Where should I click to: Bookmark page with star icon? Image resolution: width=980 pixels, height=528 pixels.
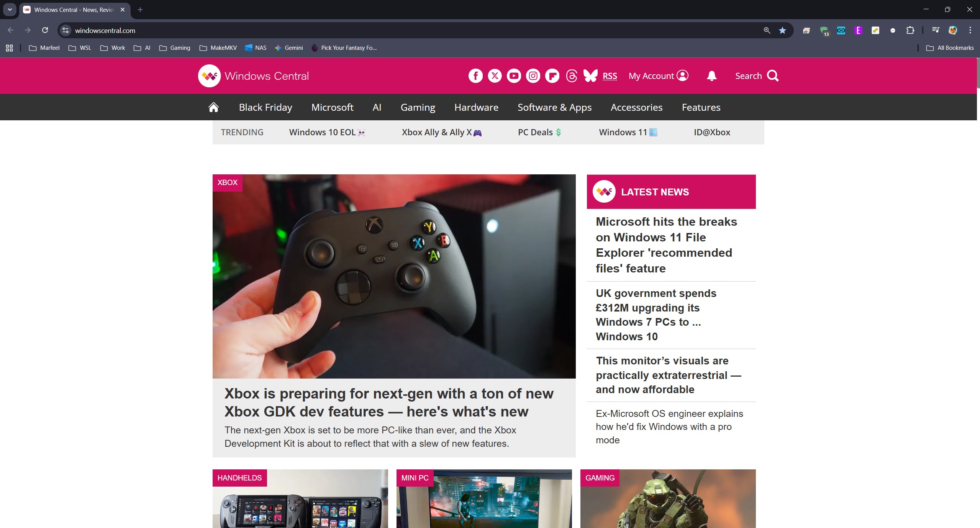coord(782,30)
